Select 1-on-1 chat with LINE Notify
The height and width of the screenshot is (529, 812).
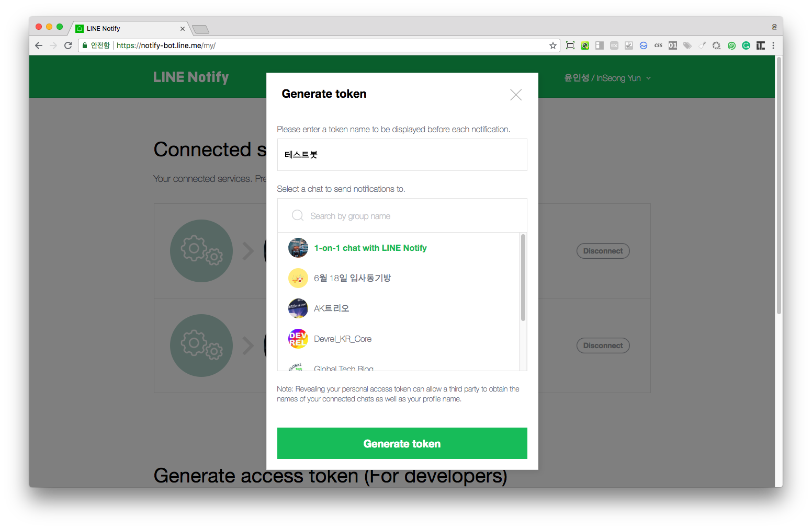pos(398,248)
